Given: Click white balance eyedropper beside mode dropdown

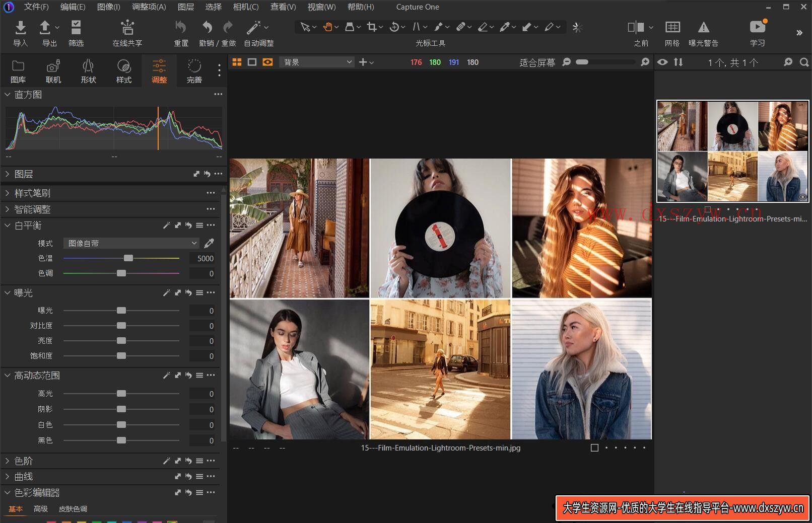Looking at the screenshot, I should pos(209,243).
